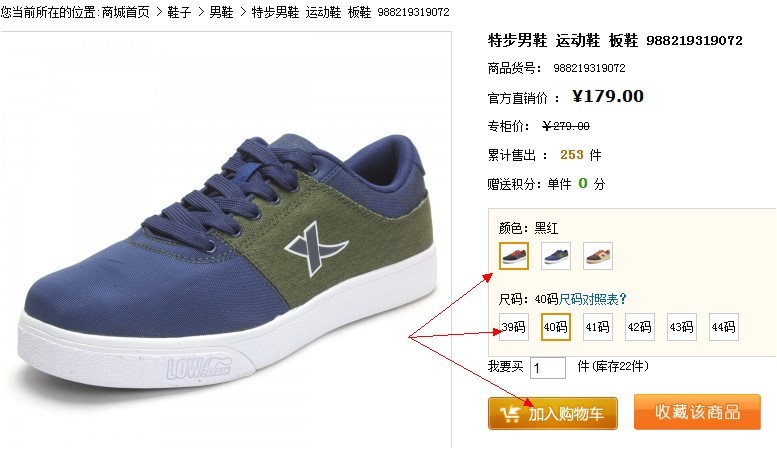Open 鞋子 breadcrumb category
The width and height of the screenshot is (777, 449).
coord(179,12)
